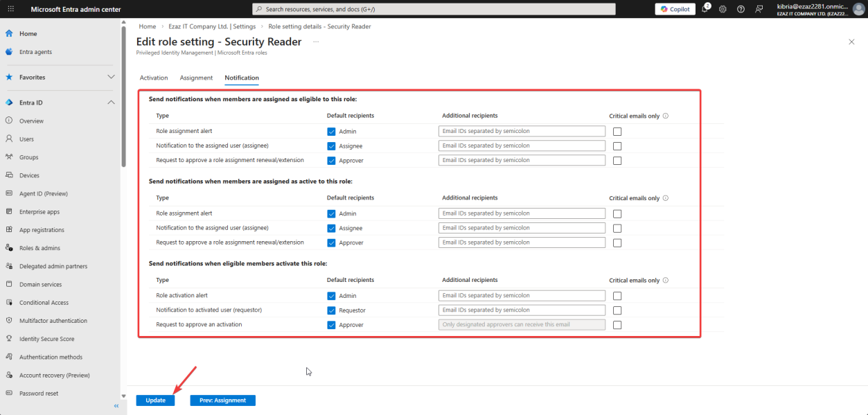Screen dimensions: 868x415
Task: Click the App registrations icon
Action: pyautogui.click(x=9, y=229)
